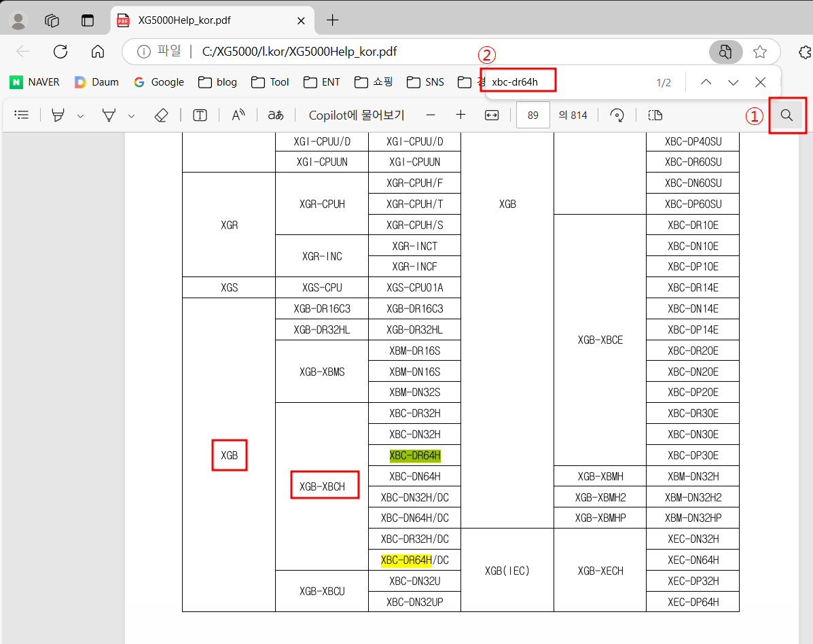813x644 pixels.
Task: Select the add text tool
Action: pos(200,115)
